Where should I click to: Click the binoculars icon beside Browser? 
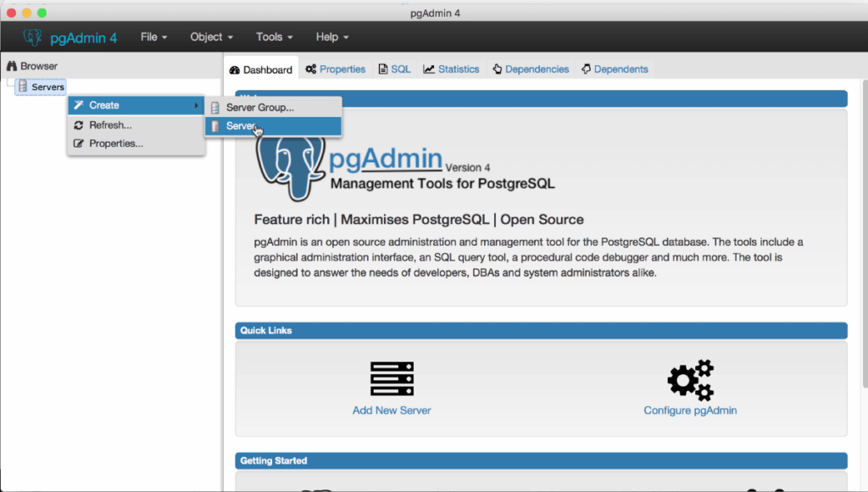[x=12, y=66]
